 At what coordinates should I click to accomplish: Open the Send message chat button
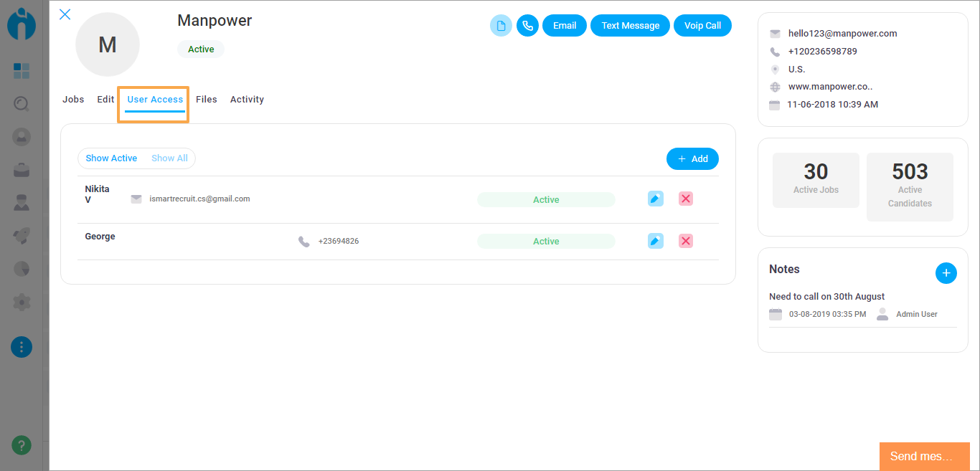tap(925, 457)
